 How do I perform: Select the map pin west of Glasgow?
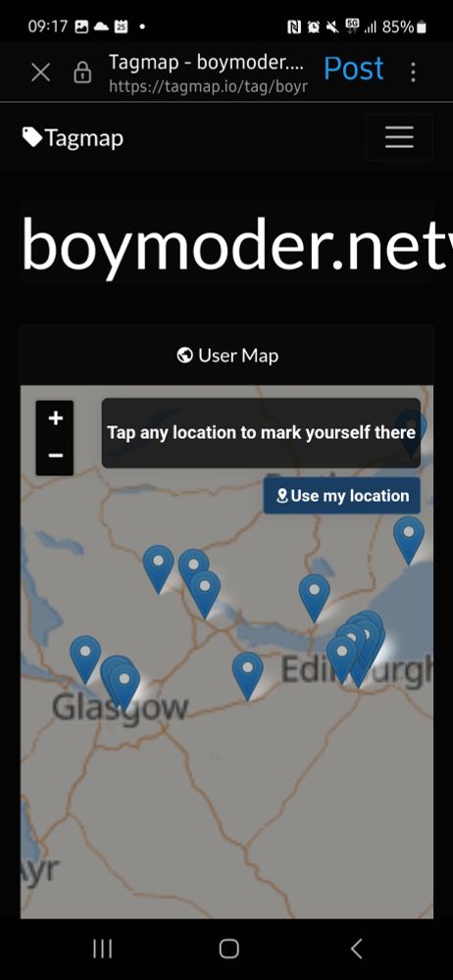[85, 659]
